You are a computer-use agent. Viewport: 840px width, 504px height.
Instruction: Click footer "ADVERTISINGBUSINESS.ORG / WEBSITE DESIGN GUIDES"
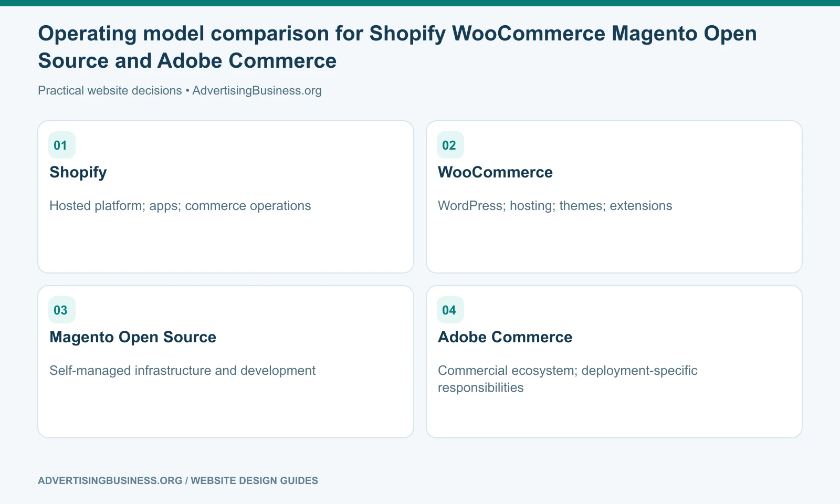[x=178, y=480]
